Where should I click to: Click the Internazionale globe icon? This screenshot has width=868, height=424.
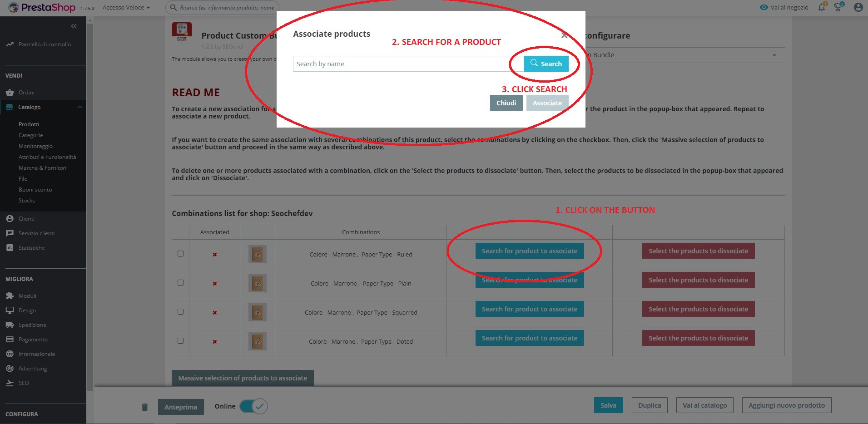tap(10, 354)
